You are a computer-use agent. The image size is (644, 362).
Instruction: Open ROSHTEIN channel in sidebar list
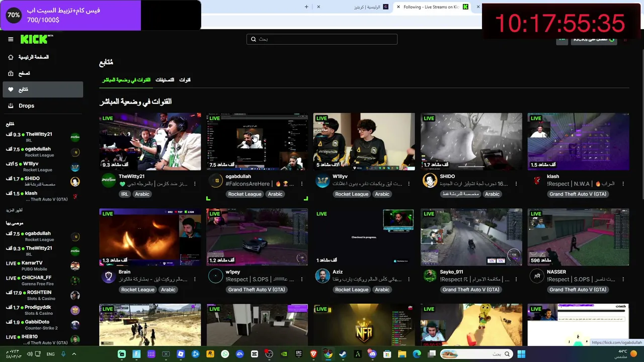43,295
